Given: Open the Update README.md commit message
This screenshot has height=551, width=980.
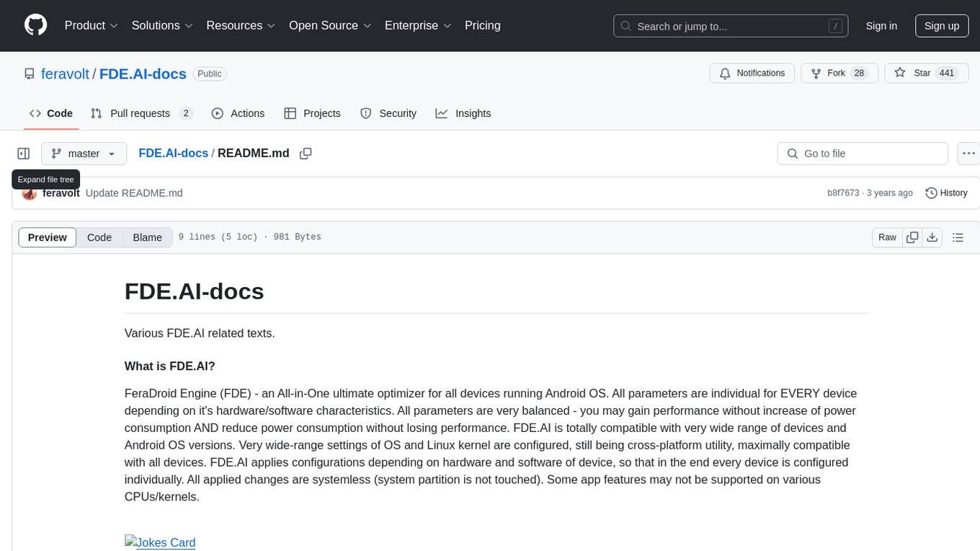Looking at the screenshot, I should [x=134, y=193].
